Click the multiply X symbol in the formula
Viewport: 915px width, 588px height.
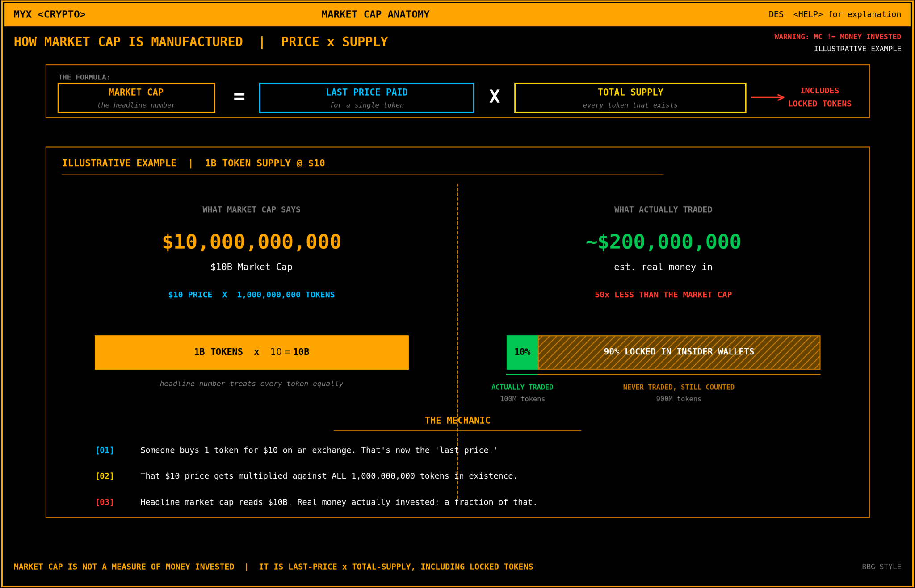[x=494, y=96]
